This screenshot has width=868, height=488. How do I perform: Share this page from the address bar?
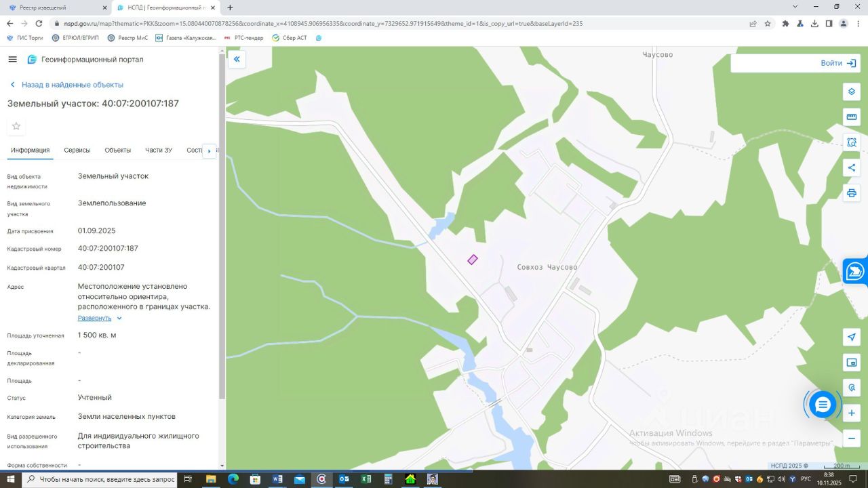753,23
